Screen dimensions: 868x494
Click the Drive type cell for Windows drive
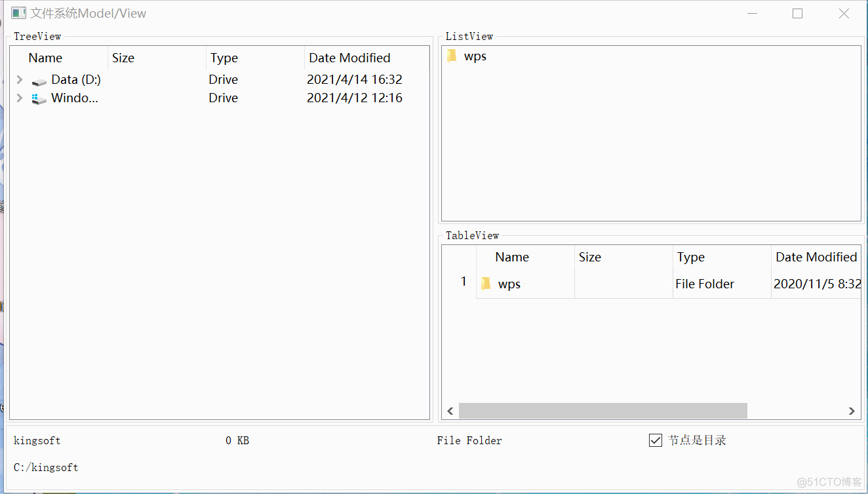coord(224,98)
